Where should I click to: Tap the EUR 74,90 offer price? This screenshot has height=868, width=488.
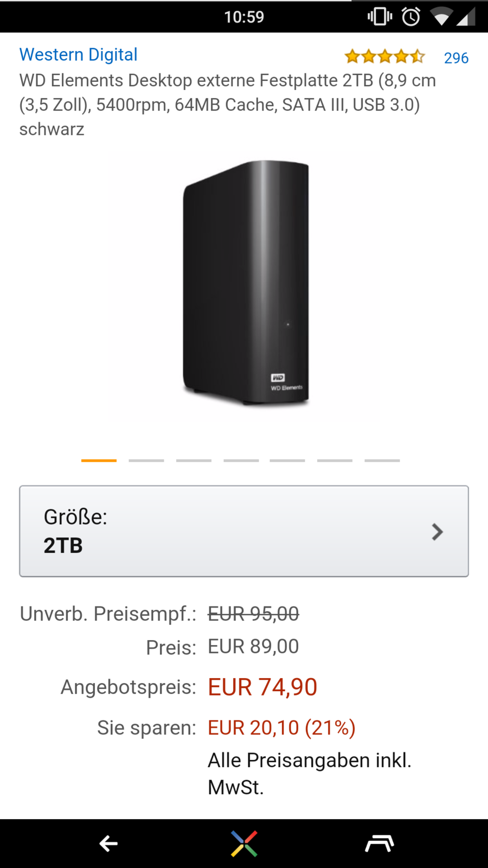coord(262,687)
